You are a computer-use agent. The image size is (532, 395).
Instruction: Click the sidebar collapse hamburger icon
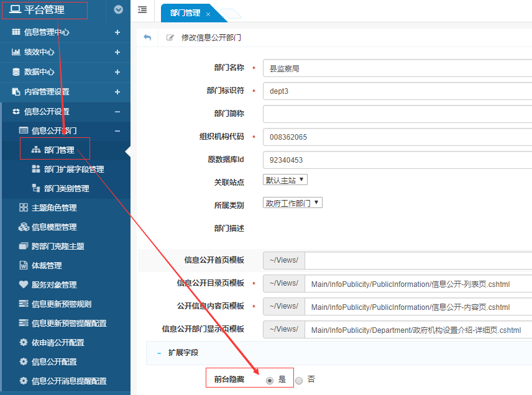coord(142,10)
